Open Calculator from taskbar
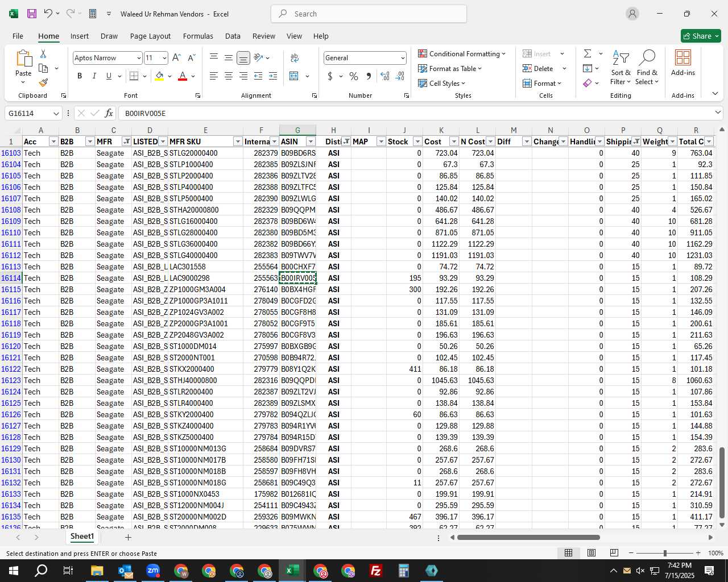728x582 pixels. (x=403, y=571)
